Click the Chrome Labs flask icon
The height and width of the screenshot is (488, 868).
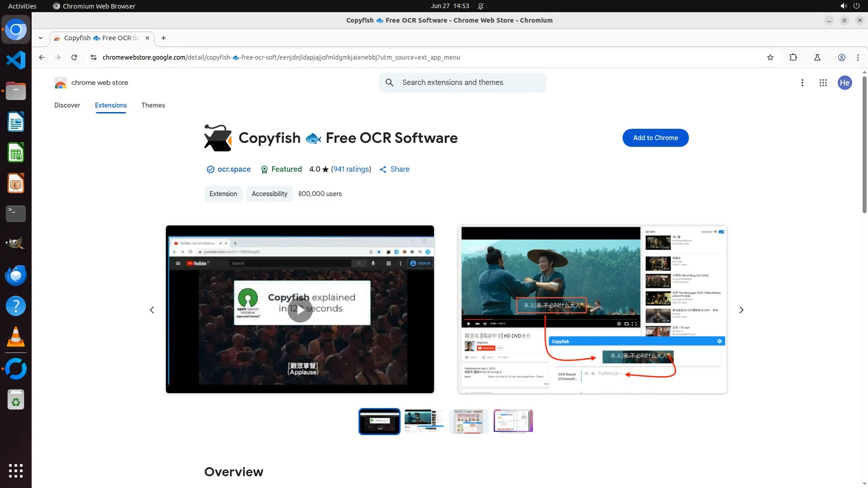[817, 57]
